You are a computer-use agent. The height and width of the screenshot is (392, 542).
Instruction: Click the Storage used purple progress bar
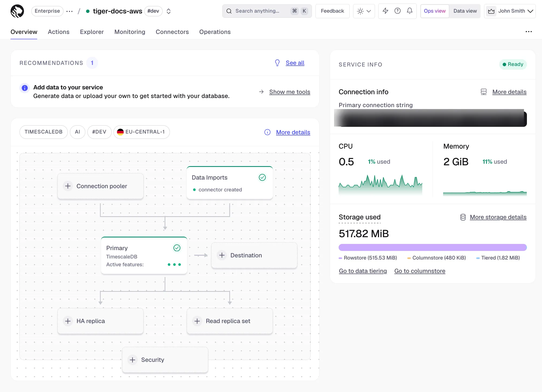433,247
